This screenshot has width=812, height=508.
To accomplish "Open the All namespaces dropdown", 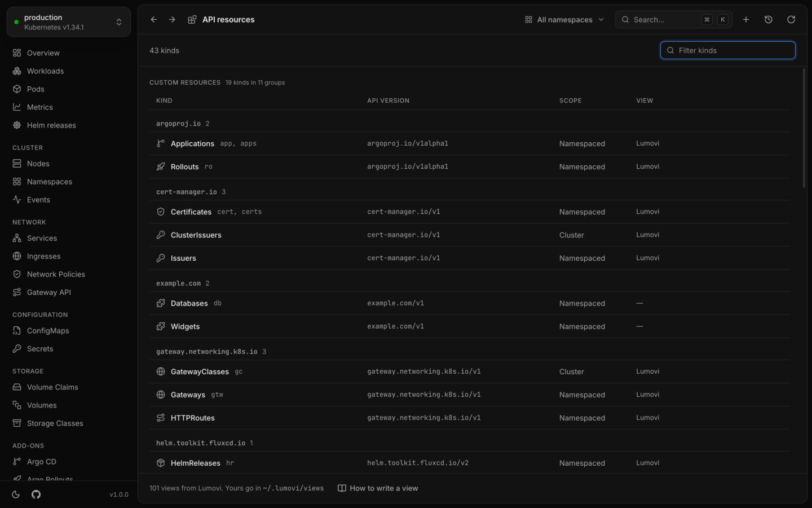I will (x=564, y=20).
